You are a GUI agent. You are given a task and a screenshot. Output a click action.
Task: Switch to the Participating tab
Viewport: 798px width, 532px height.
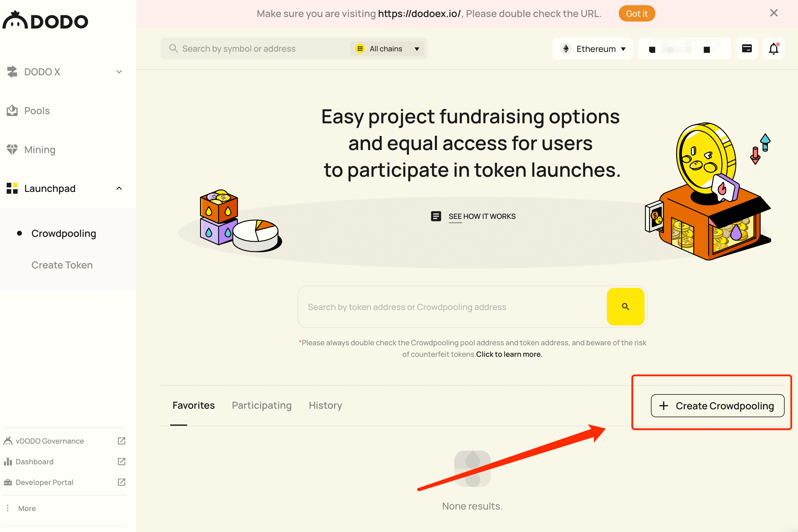click(262, 405)
